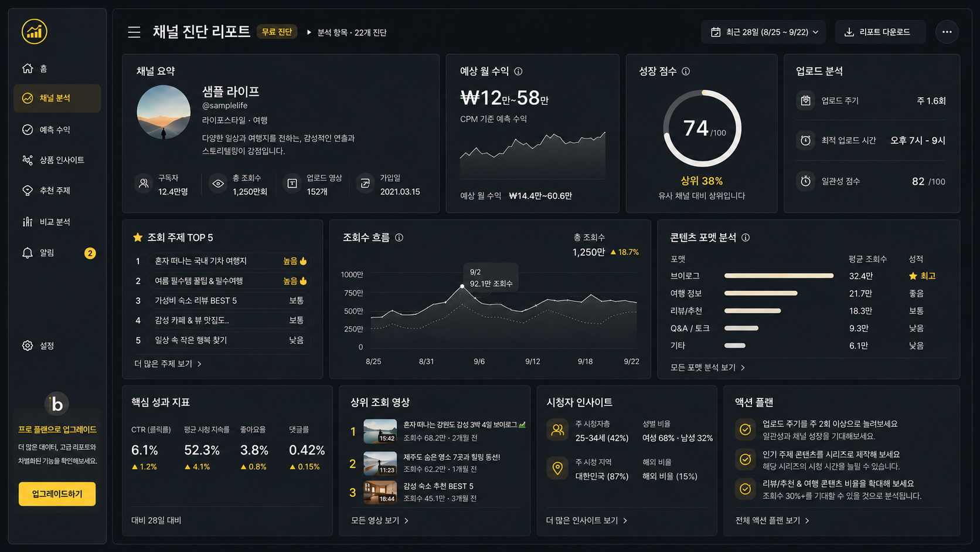Open 모든 포맷 분석 보기 link
Image resolution: width=980 pixels, height=552 pixels.
coord(708,367)
